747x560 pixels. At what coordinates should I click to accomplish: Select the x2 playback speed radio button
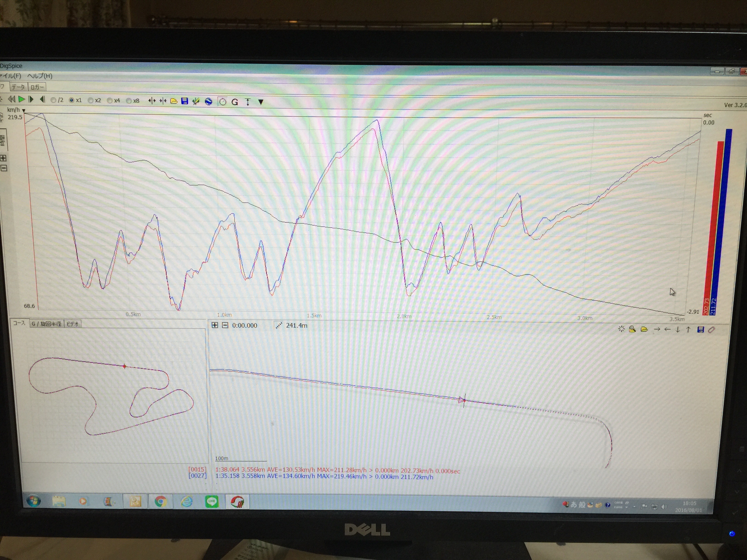tap(90, 100)
